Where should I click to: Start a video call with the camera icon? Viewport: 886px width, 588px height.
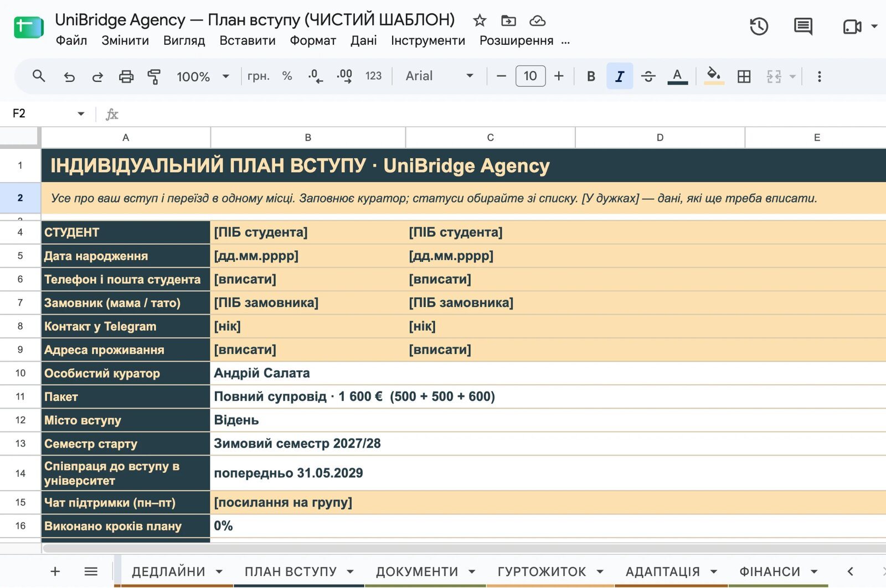[852, 26]
